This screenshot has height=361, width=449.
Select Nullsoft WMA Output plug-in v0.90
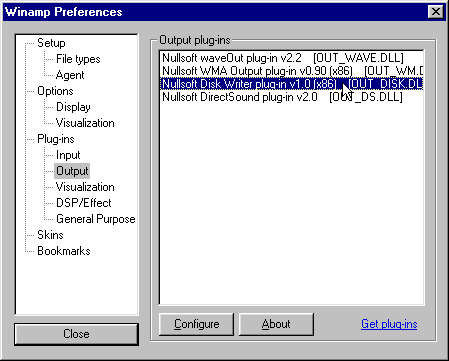(x=292, y=71)
